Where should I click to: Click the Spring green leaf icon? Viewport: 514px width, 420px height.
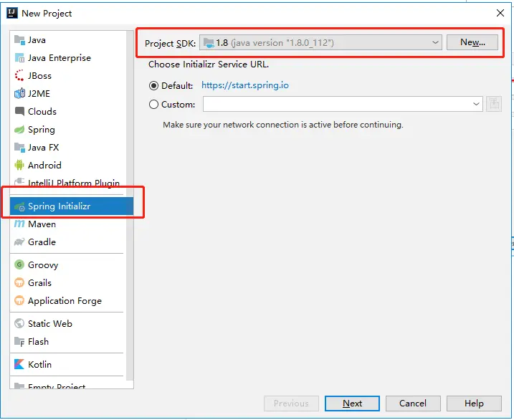pos(19,130)
